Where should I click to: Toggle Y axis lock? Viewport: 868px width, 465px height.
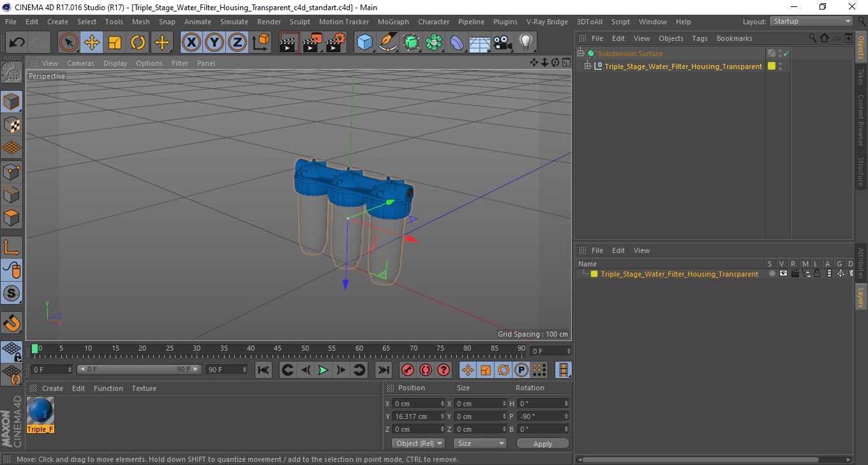click(214, 43)
